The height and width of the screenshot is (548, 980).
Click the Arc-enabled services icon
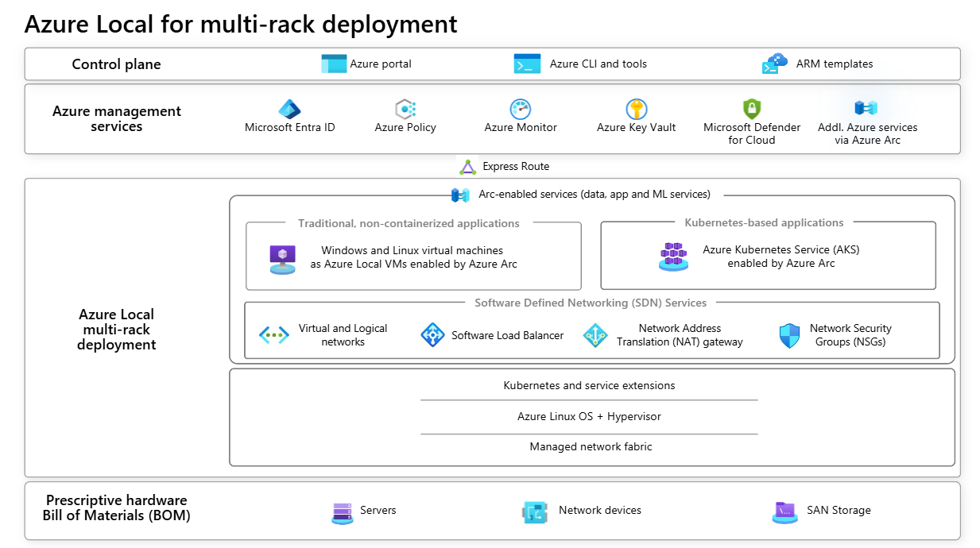point(460,195)
